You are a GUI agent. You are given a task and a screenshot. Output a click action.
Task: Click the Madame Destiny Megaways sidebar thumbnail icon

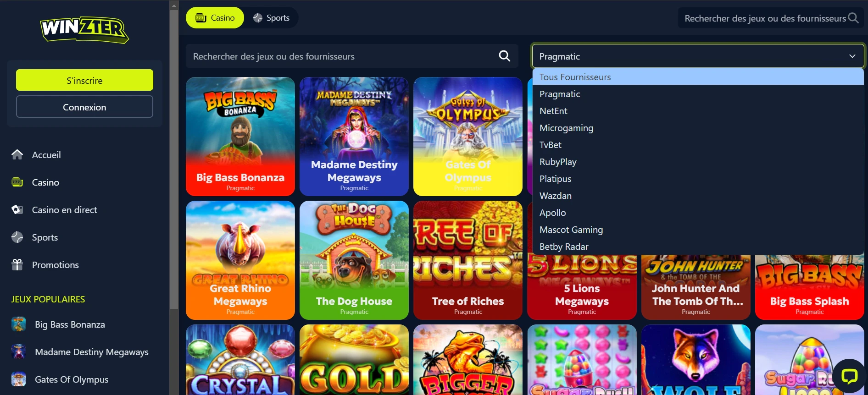18,352
